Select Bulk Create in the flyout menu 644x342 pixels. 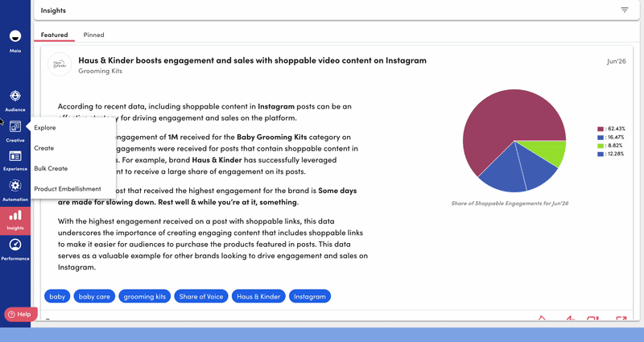(51, 169)
